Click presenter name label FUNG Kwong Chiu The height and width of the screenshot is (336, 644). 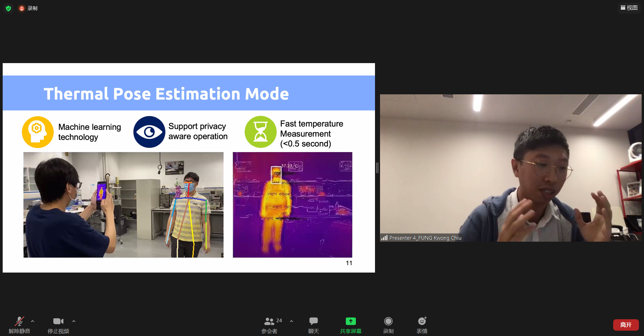(425, 238)
